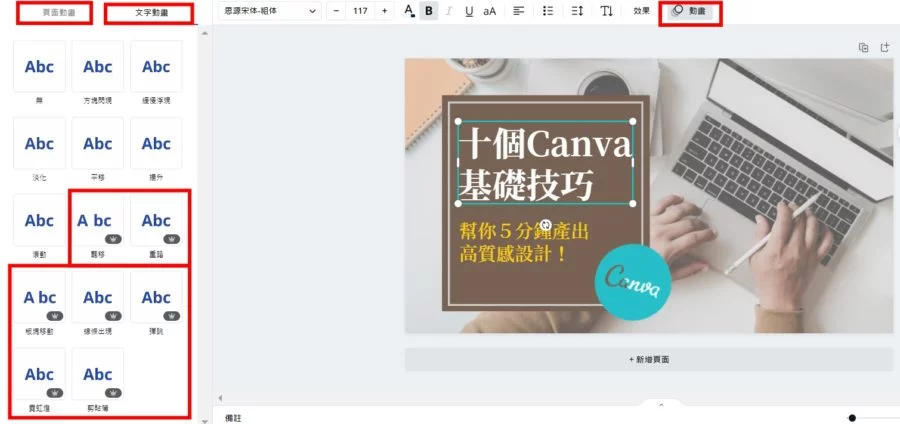Click the rotate handle below the heading
This screenshot has width=900, height=424.
click(547, 225)
